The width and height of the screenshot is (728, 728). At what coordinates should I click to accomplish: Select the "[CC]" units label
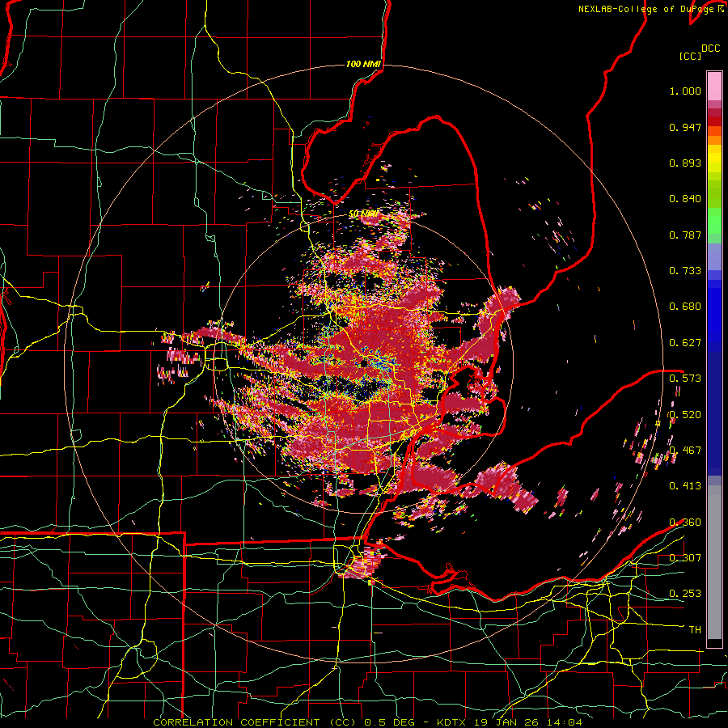coord(690,56)
